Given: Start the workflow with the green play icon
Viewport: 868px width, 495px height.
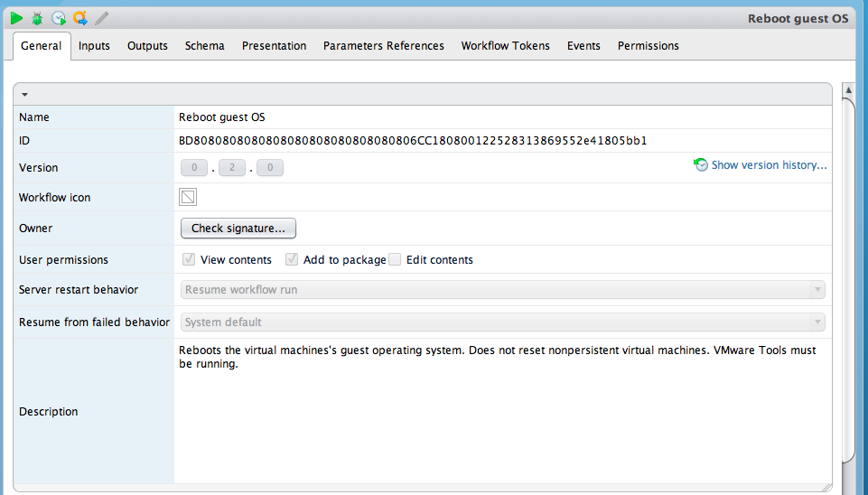Looking at the screenshot, I should 16,18.
